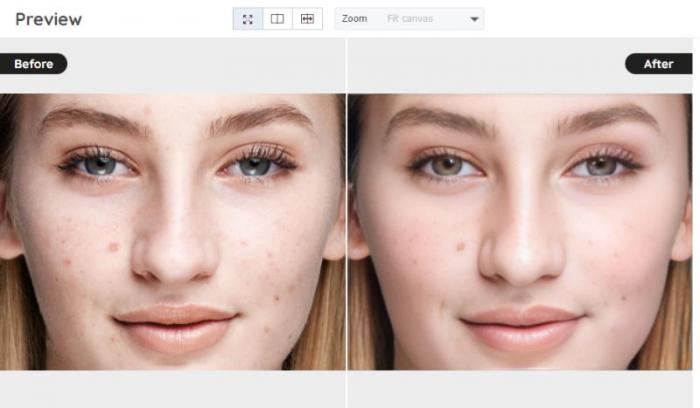
Task: Click the Zoom label text
Action: pyautogui.click(x=354, y=19)
